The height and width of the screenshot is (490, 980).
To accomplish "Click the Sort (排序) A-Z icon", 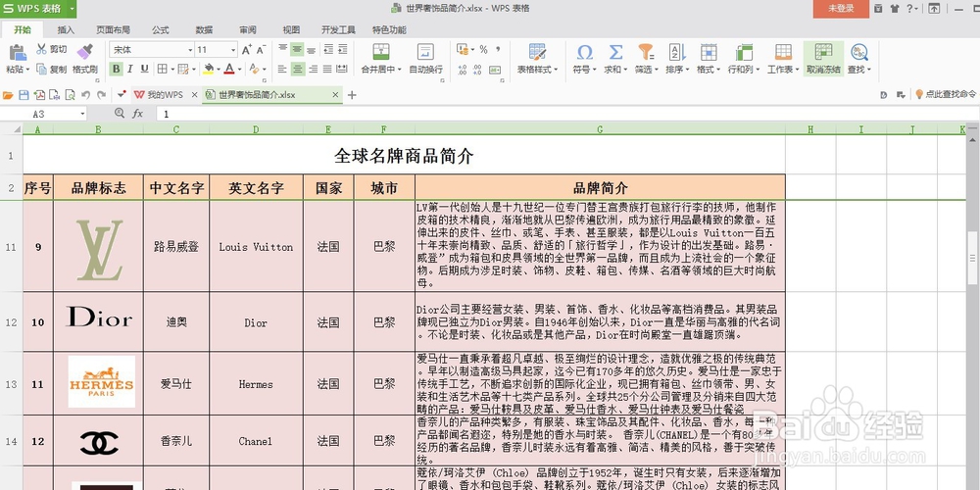I will pos(677,52).
